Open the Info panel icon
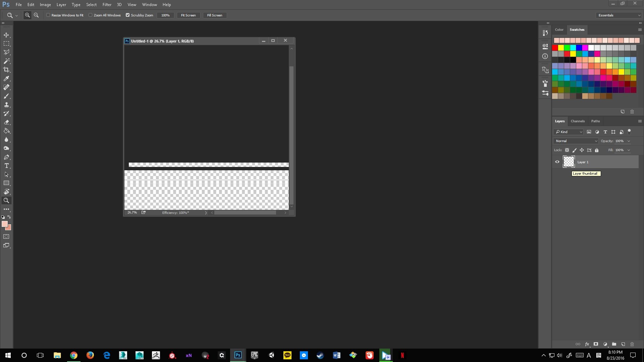 (x=545, y=56)
